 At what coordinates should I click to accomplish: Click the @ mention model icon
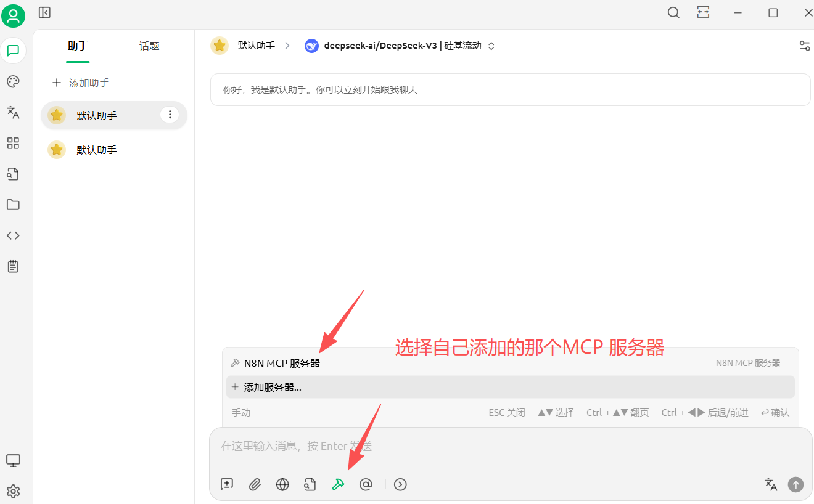pyautogui.click(x=366, y=484)
